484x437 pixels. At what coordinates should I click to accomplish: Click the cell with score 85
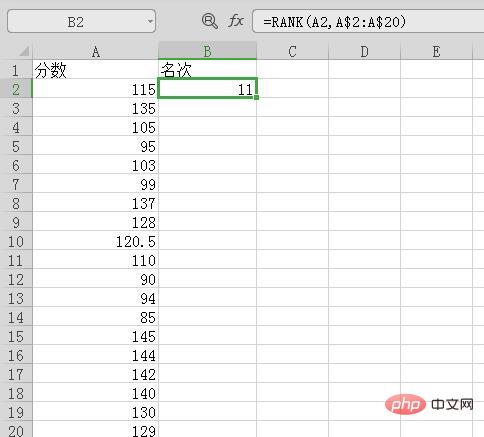(x=95, y=317)
